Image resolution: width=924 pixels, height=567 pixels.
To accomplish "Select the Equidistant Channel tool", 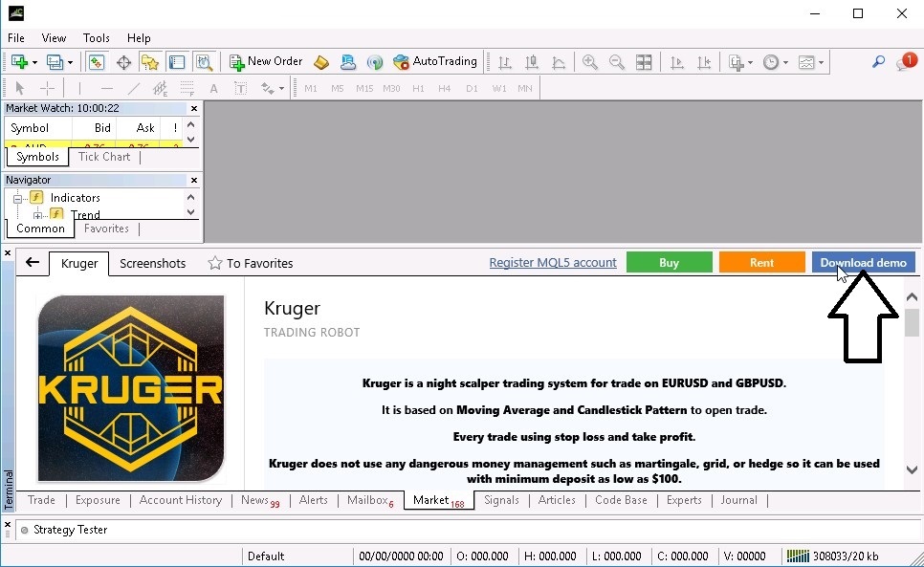I will click(161, 88).
